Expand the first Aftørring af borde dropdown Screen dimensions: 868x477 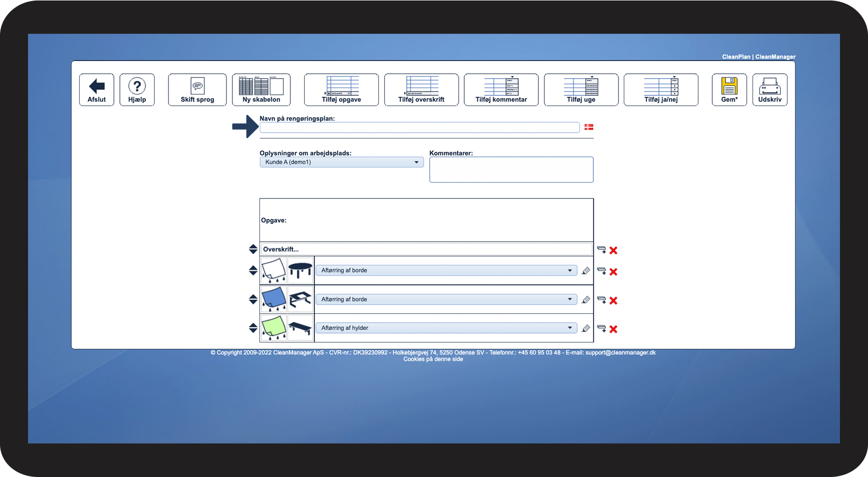click(x=447, y=270)
